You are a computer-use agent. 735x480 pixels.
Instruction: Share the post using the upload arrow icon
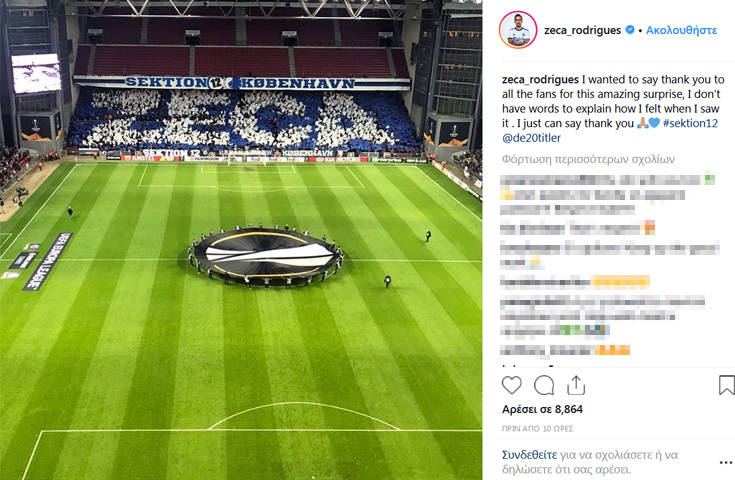pyautogui.click(x=576, y=385)
